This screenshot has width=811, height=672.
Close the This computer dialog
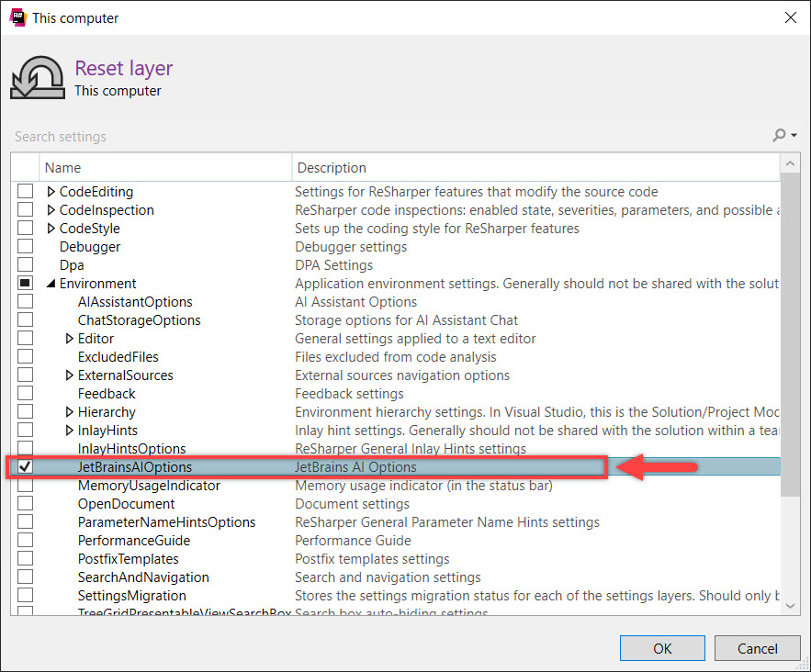click(790, 17)
